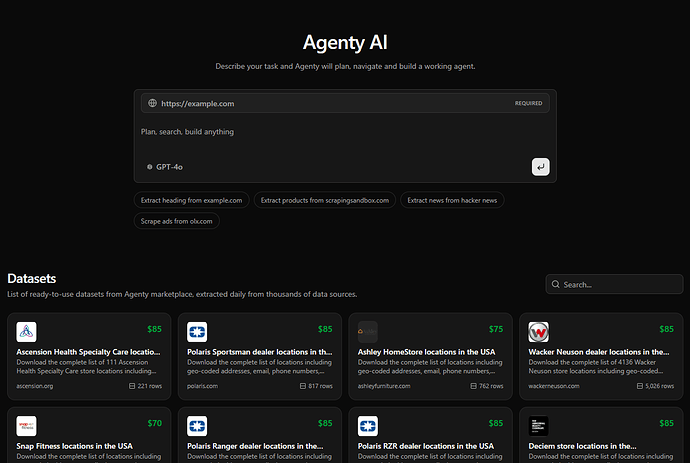Click the wackerneuson.com source text
The height and width of the screenshot is (463, 690).
click(x=554, y=386)
